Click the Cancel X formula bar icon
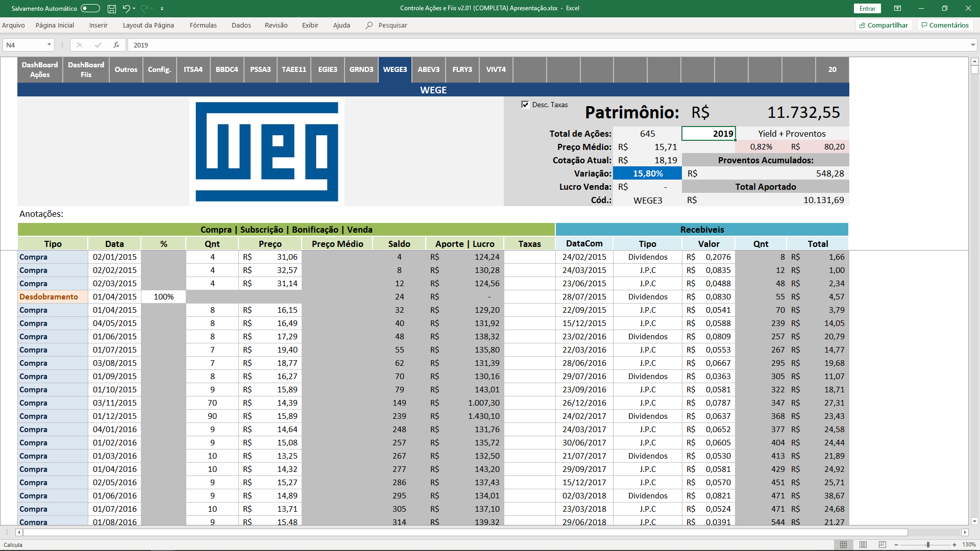This screenshot has width=980, height=551. tap(80, 45)
